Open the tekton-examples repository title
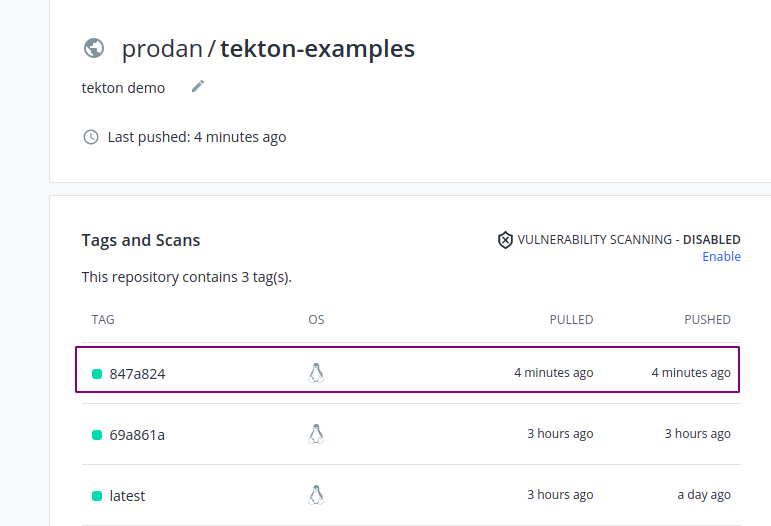This screenshot has height=526, width=771. (x=317, y=48)
